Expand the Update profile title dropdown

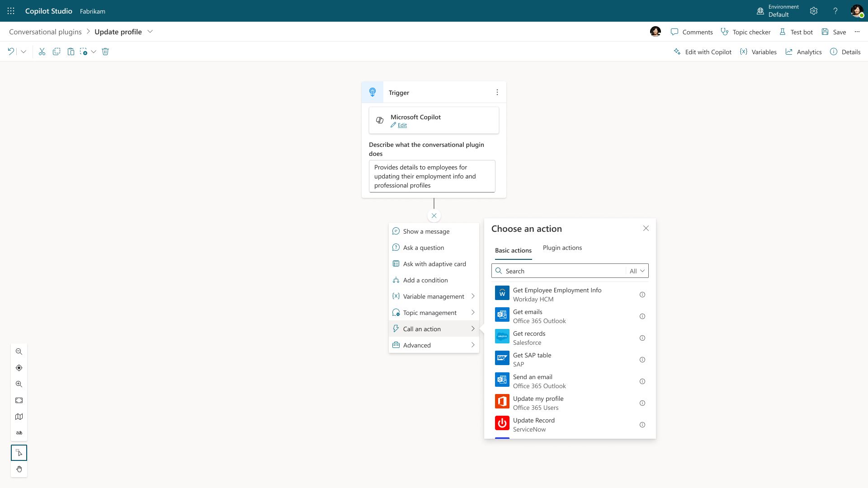click(150, 32)
